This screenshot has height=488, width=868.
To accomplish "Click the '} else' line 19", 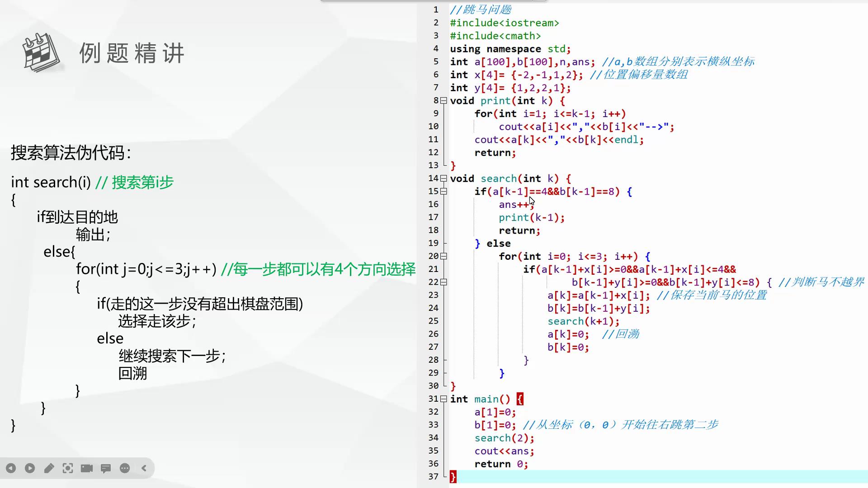I will coord(492,244).
